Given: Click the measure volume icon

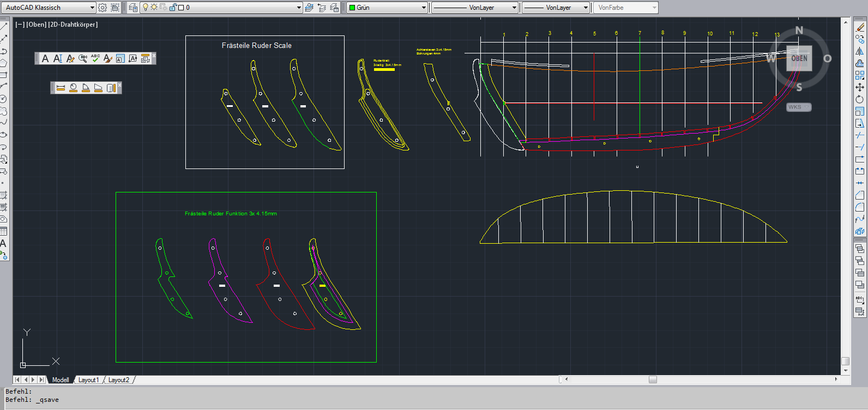Looking at the screenshot, I should click(111, 88).
